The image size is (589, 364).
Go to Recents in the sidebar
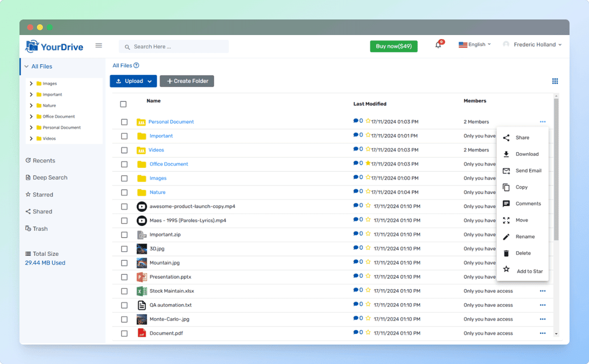click(40, 161)
